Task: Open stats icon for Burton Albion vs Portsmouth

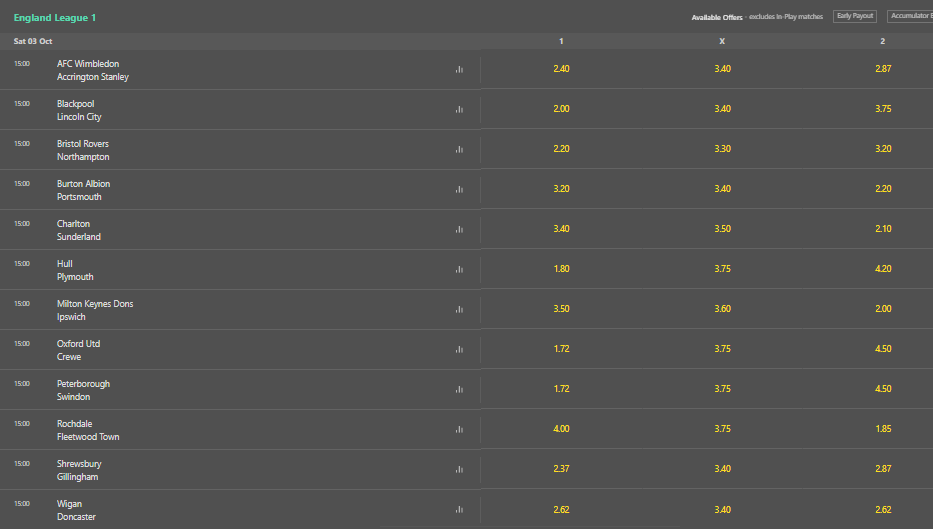Action: 459,189
